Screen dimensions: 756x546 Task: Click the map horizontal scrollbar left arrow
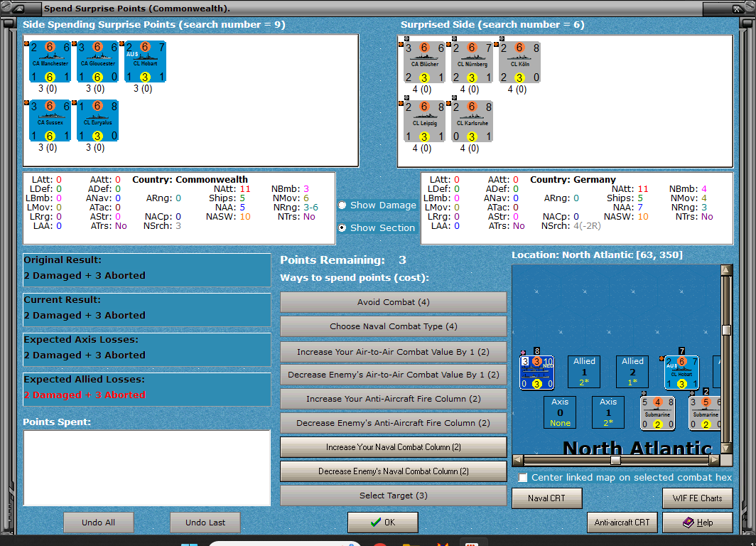coord(518,460)
